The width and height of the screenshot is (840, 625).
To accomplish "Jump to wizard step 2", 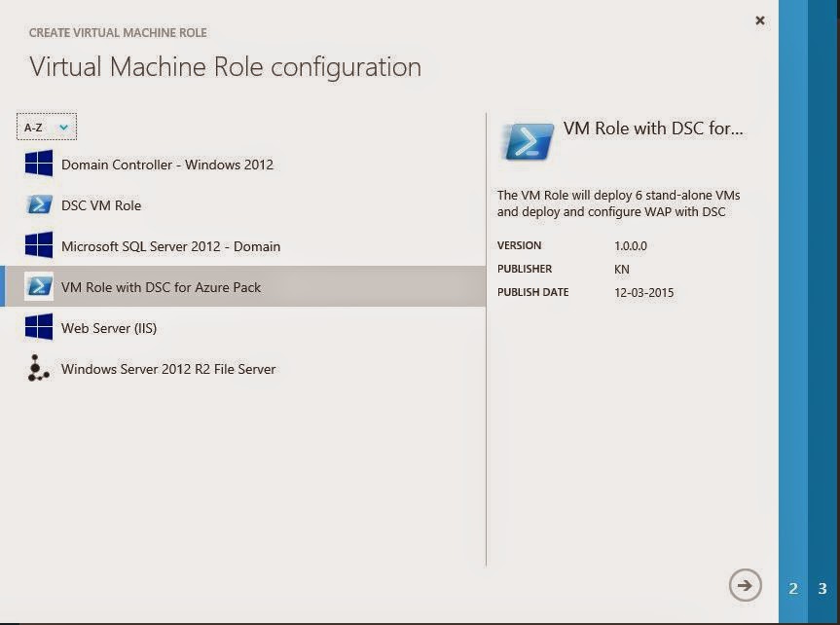I will pos(793,588).
